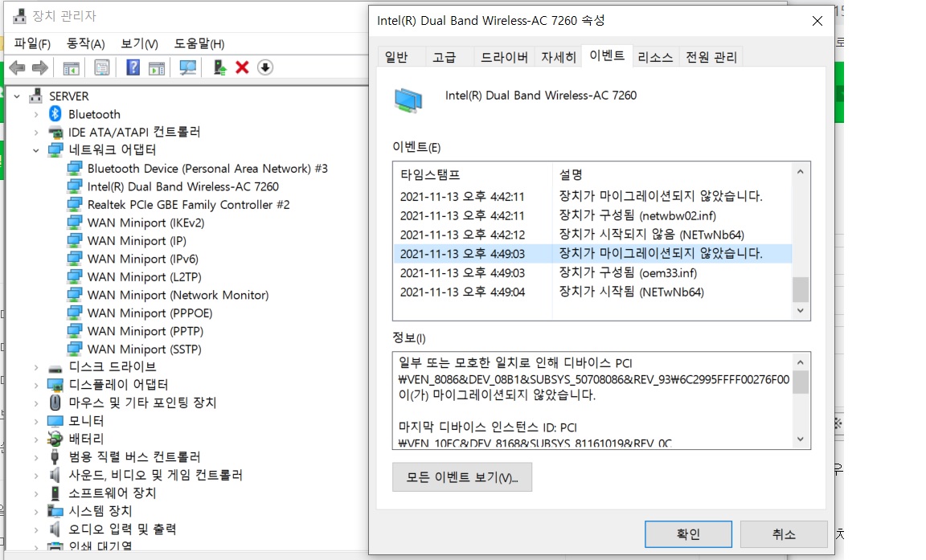Click the disable device down-arrow icon
This screenshot has width=926, height=560.
pos(265,67)
